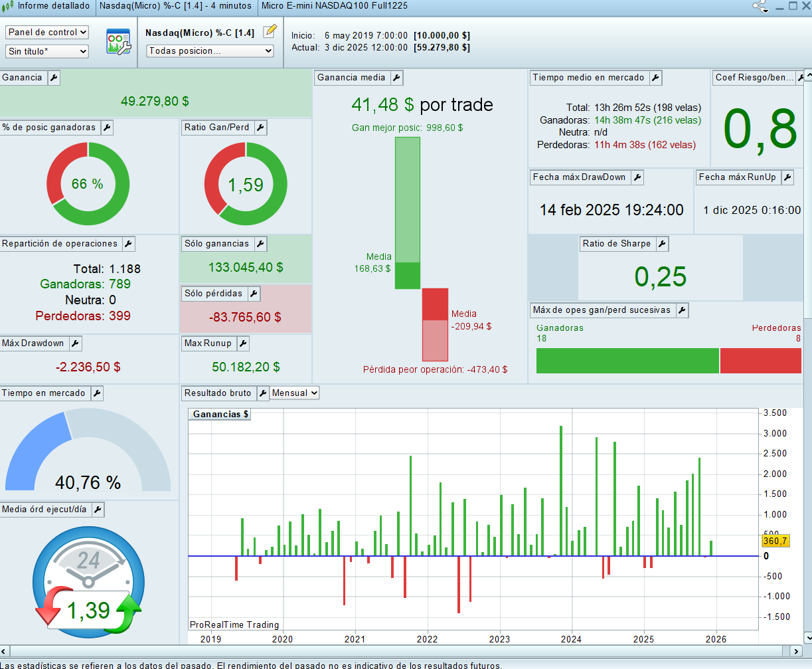Open settings wrench for Ratio Gan/Perd

(x=260, y=128)
